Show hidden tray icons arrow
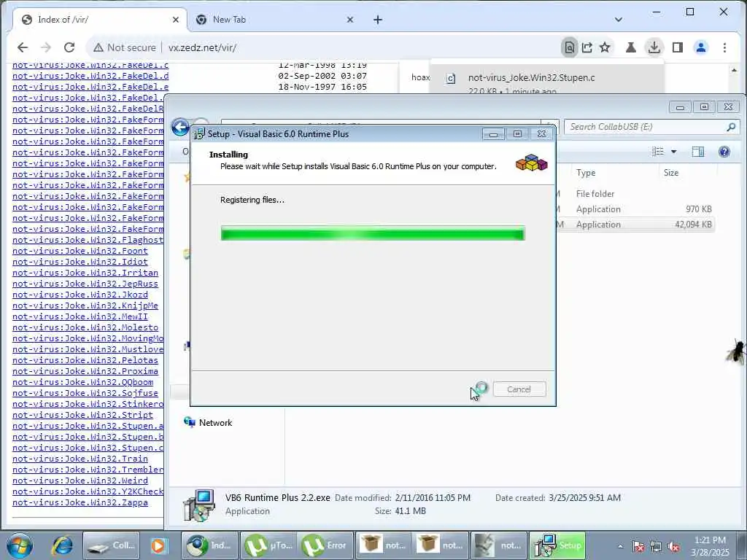Screen dimensions: 747x560 [620, 546]
